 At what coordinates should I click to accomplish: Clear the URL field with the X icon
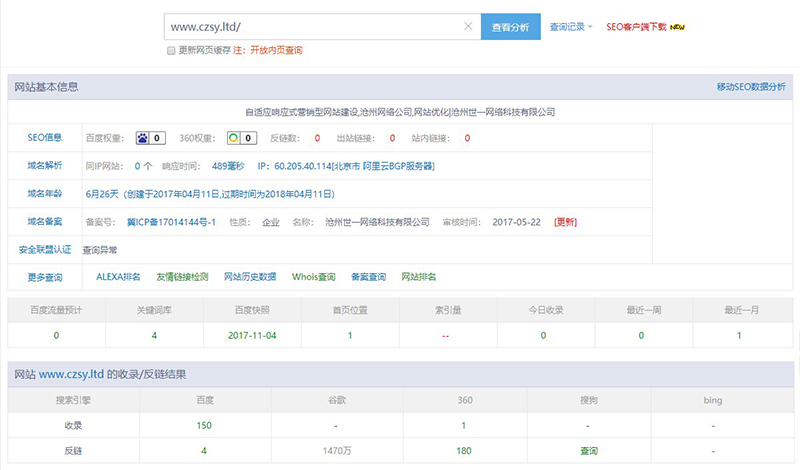tap(468, 27)
